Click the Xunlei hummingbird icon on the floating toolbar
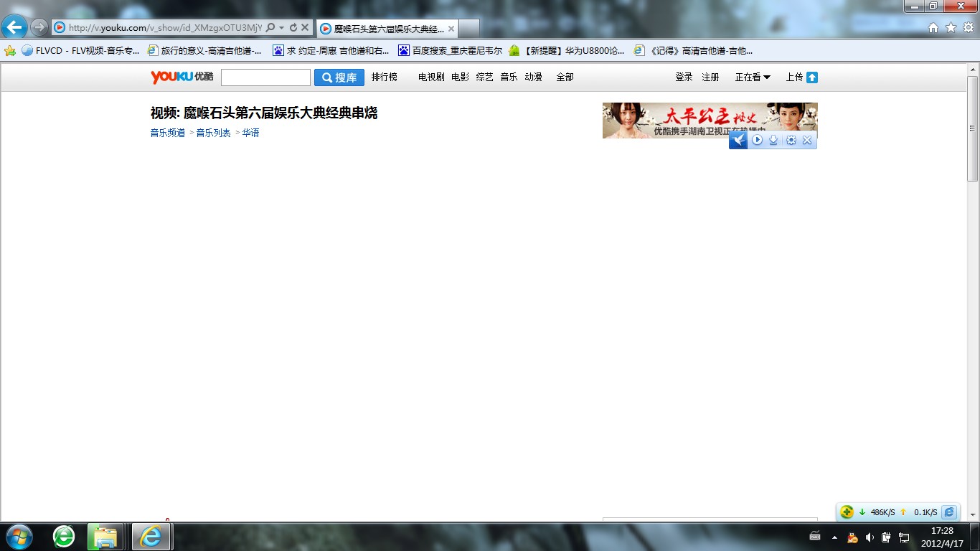 click(x=738, y=140)
